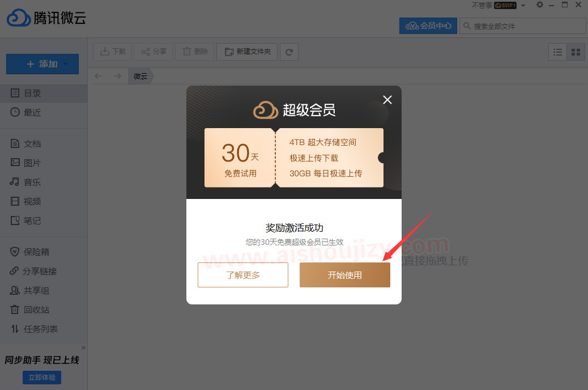Viewport: 588px width, 390px height.
Task: Open 分享链接 in the sidebar
Action: pyautogui.click(x=44, y=271)
